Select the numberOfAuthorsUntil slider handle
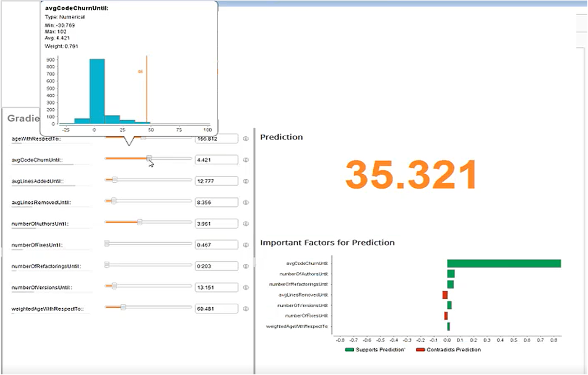The height and width of the screenshot is (375, 588). pos(140,222)
